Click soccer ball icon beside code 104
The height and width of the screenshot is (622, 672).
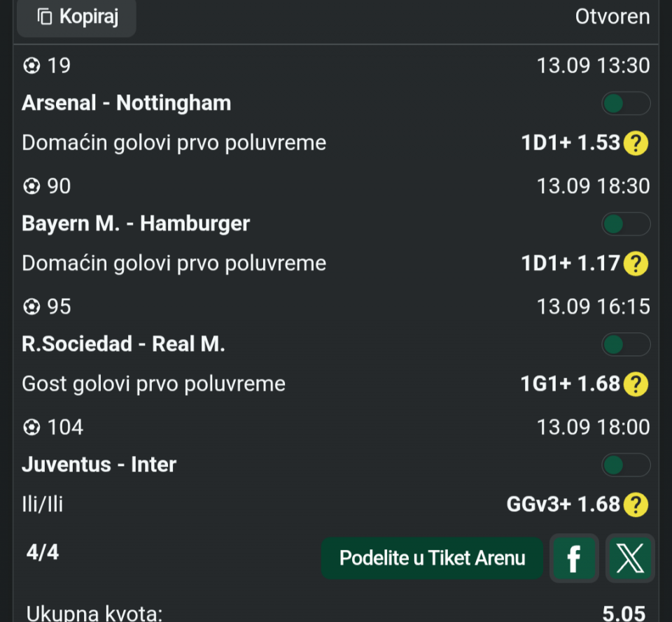(31, 427)
